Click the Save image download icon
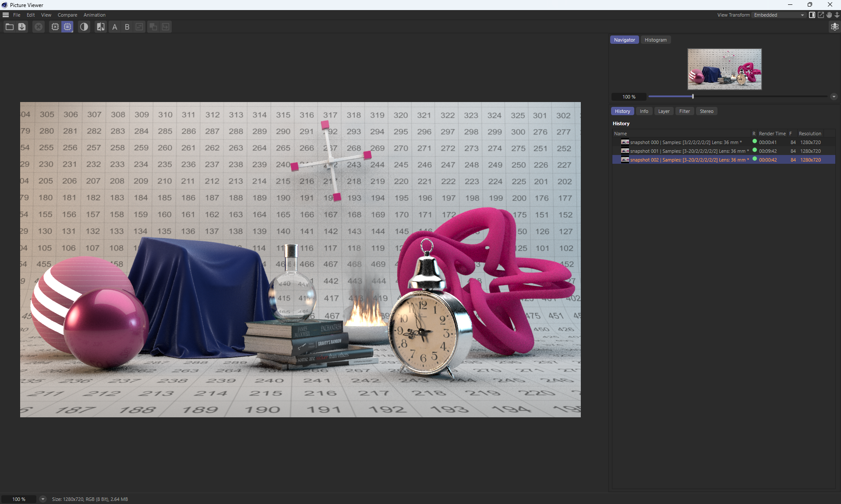The width and height of the screenshot is (841, 504). point(22,27)
